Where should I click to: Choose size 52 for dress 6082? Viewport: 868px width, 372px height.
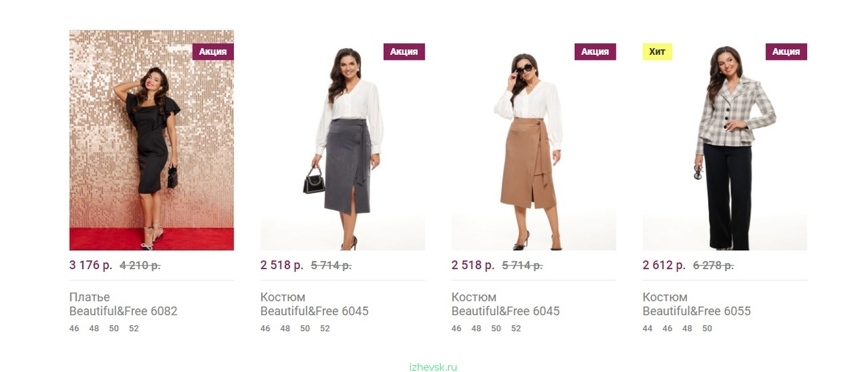(134, 329)
